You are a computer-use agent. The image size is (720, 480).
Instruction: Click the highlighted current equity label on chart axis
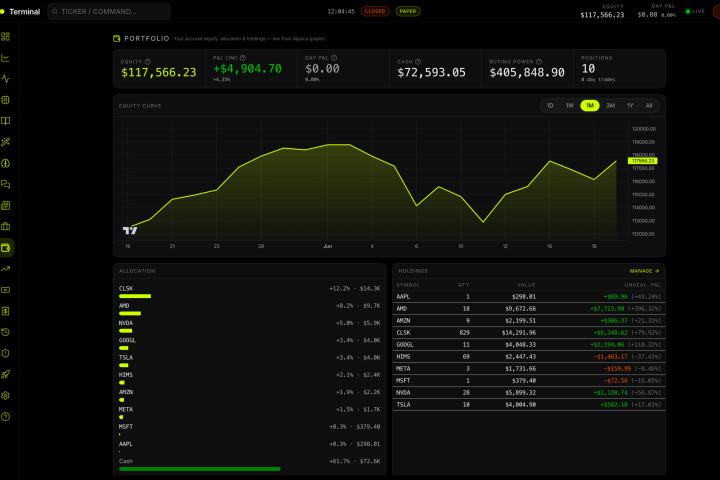click(642, 161)
